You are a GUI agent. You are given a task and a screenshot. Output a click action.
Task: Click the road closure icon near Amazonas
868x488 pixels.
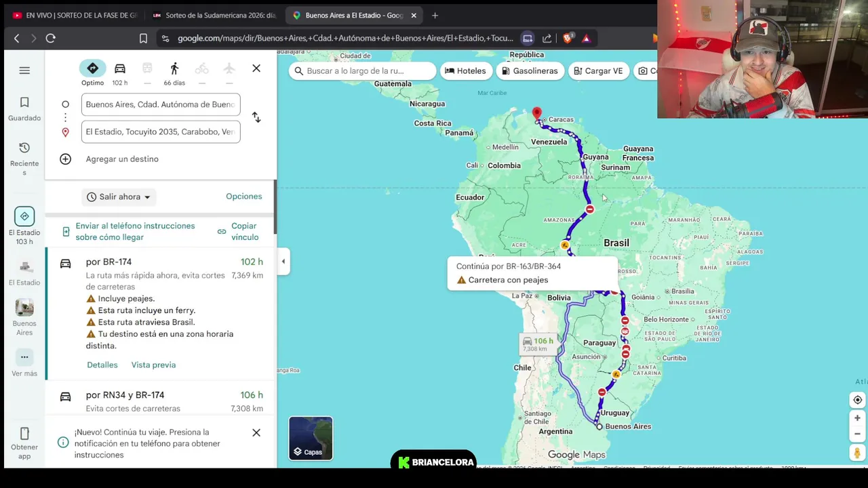click(x=590, y=209)
